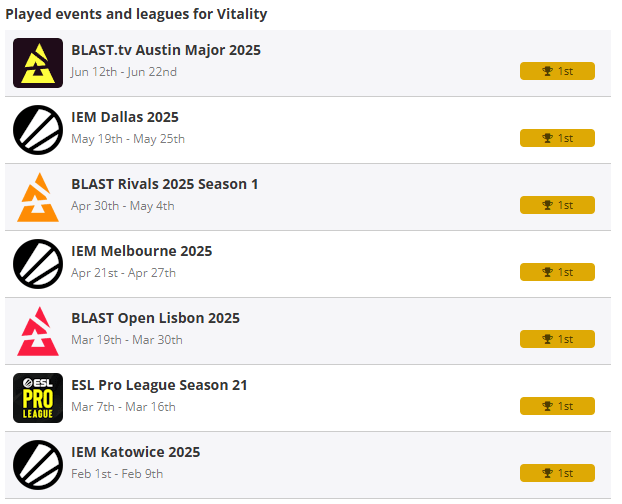622x504 pixels.
Task: Click the 1st badge on BLAST Rivals row
Action: click(x=557, y=205)
